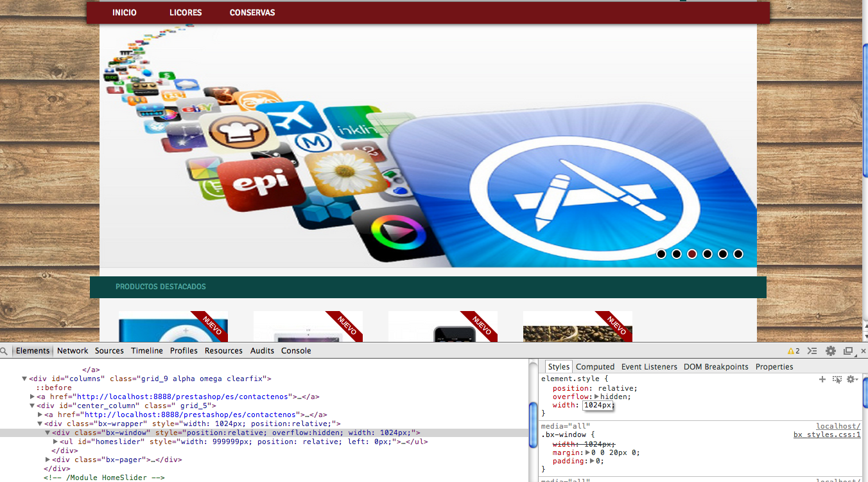Open the Sources panel
Viewport: 868px width, 482px height.
109,351
